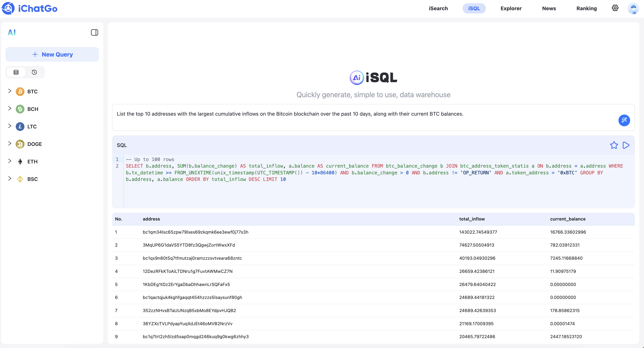Star the generated SQL query
The image size is (644, 348).
click(614, 145)
